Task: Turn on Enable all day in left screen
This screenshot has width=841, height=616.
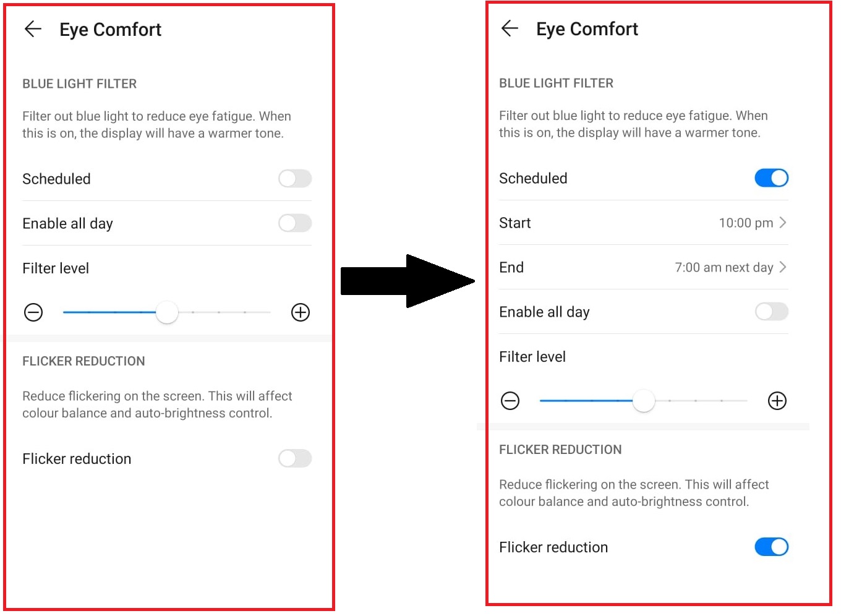Action: 295,223
